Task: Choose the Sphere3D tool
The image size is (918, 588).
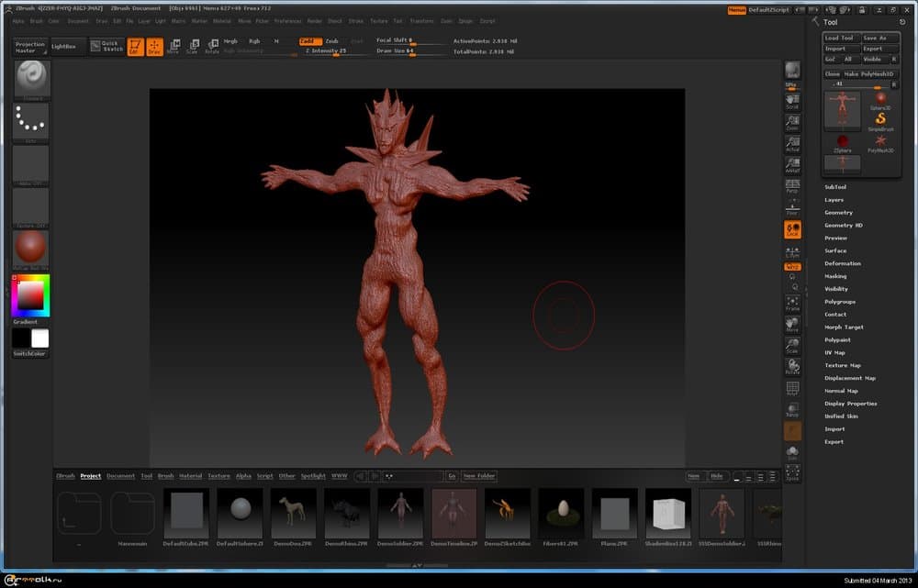Action: 880,99
